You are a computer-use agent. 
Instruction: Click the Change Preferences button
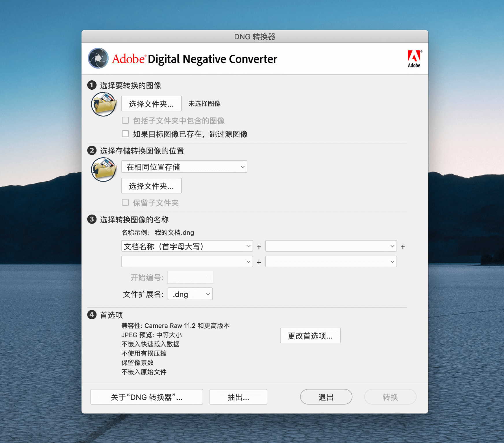[x=310, y=335]
